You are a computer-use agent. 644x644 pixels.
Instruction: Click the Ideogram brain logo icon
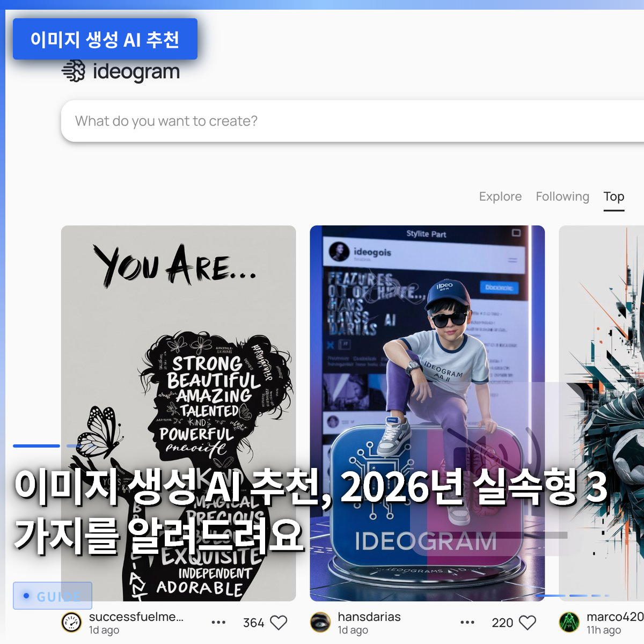tap(74, 71)
